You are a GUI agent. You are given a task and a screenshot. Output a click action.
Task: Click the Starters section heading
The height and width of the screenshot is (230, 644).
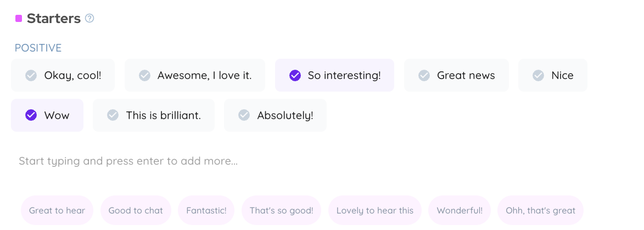point(53,19)
